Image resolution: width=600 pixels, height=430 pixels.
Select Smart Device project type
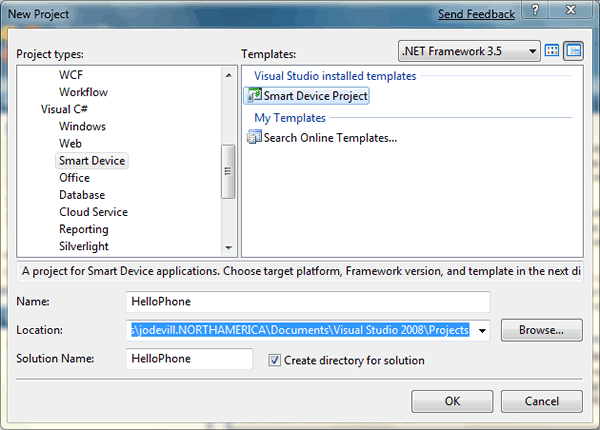tap(92, 161)
